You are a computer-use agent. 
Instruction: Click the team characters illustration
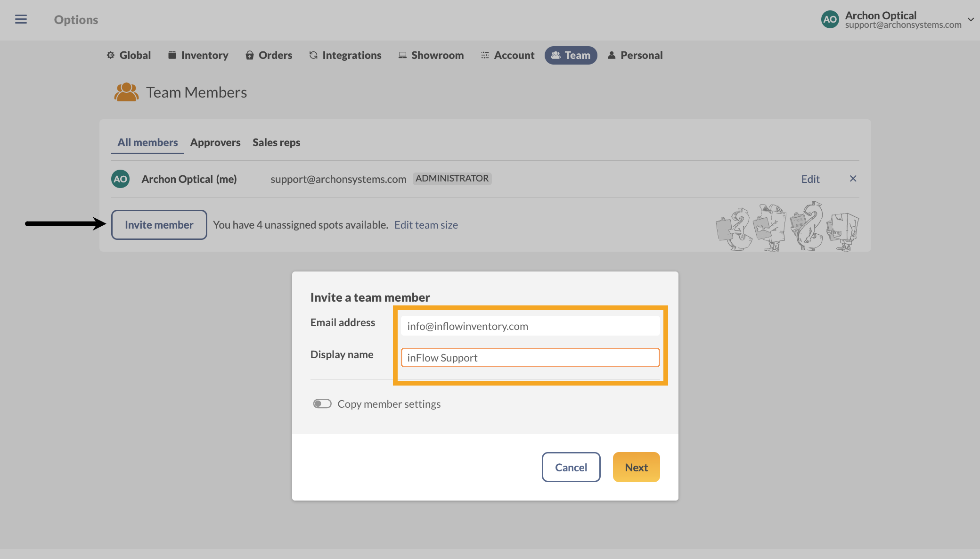787,227
